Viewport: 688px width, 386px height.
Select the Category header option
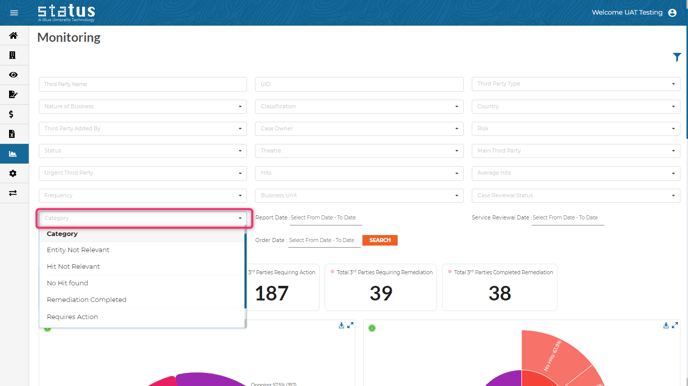(x=142, y=234)
